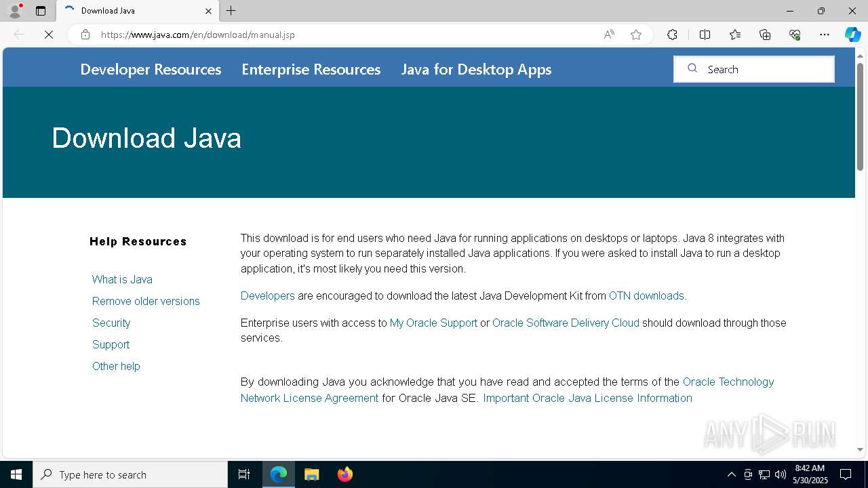Screen dimensions: 868x488
Task: Open Edge Settings and more menu
Action: tap(825, 35)
